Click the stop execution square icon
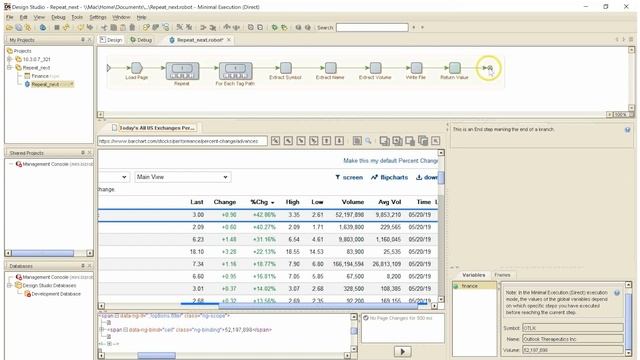The image size is (640, 360). point(57,27)
